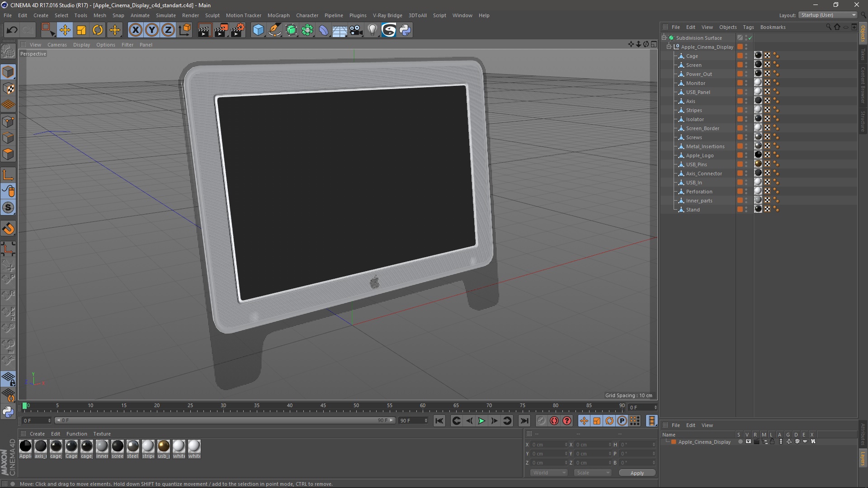Viewport: 868px width, 488px height.
Task: Toggle the Z axis lock
Action: coord(168,30)
